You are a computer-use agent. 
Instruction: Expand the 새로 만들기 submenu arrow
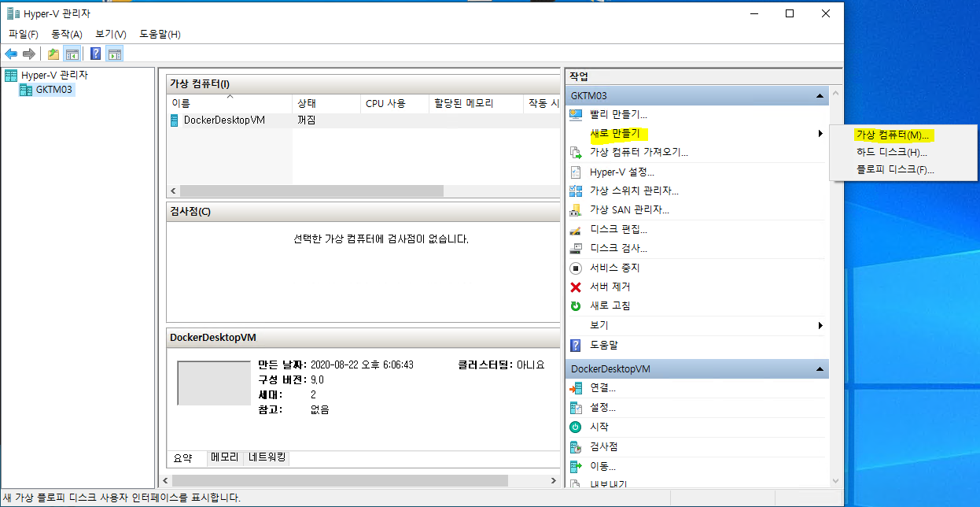(820, 134)
